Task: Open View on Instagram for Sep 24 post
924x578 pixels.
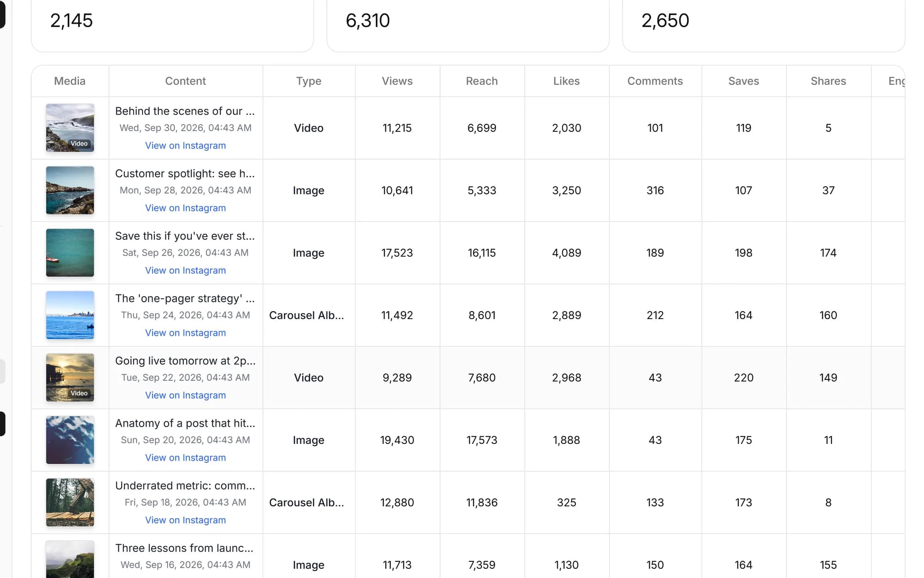Action: coord(185,332)
